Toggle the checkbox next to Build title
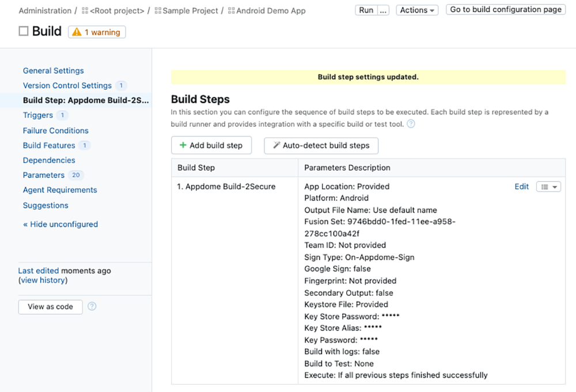This screenshot has width=576, height=392. coord(24,32)
